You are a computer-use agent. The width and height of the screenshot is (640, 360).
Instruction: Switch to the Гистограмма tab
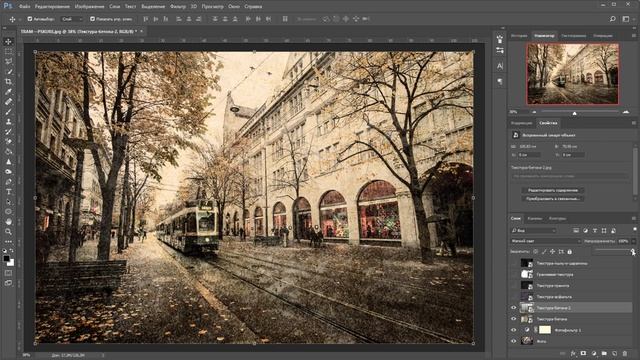(573, 36)
